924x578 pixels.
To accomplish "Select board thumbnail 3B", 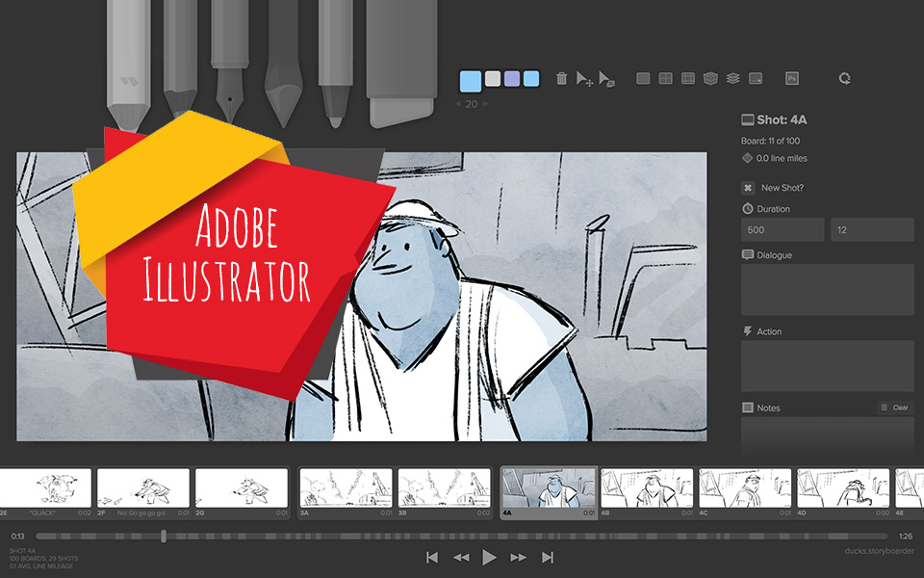I will (x=445, y=488).
